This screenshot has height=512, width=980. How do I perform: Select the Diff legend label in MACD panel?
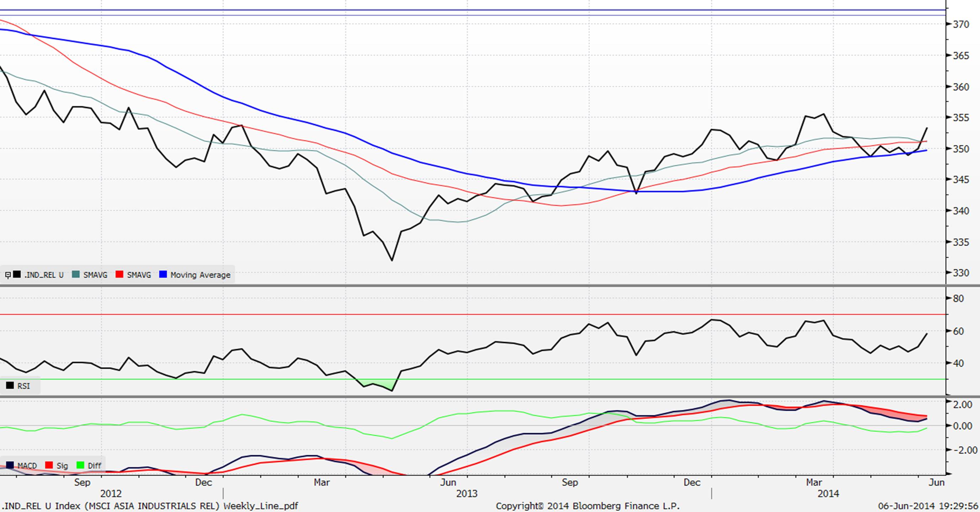[95, 465]
